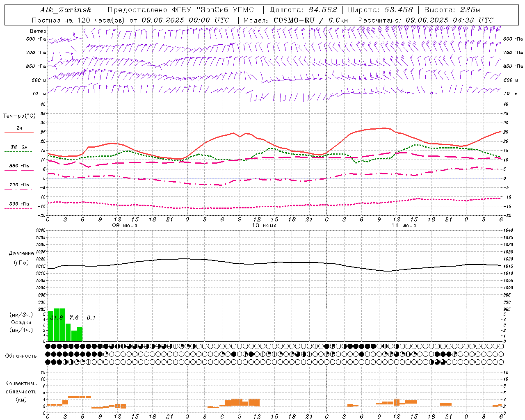This screenshot has width=525, height=420.
Task: Click the 09 июня date label
Action: [x=124, y=226]
